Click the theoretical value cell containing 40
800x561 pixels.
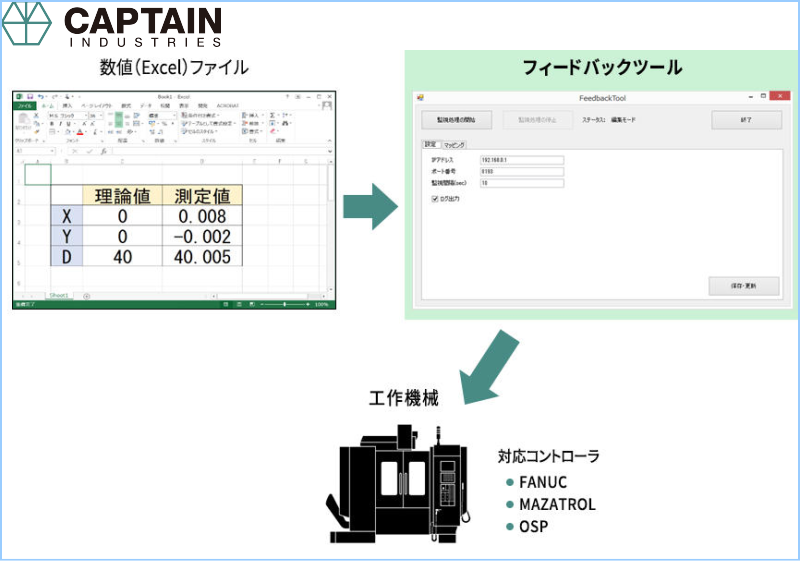[122, 257]
